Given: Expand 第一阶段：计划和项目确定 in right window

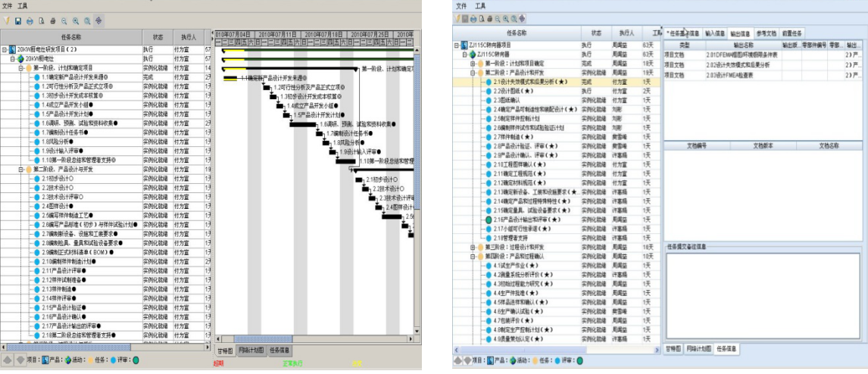Looking at the screenshot, I should (x=473, y=64).
